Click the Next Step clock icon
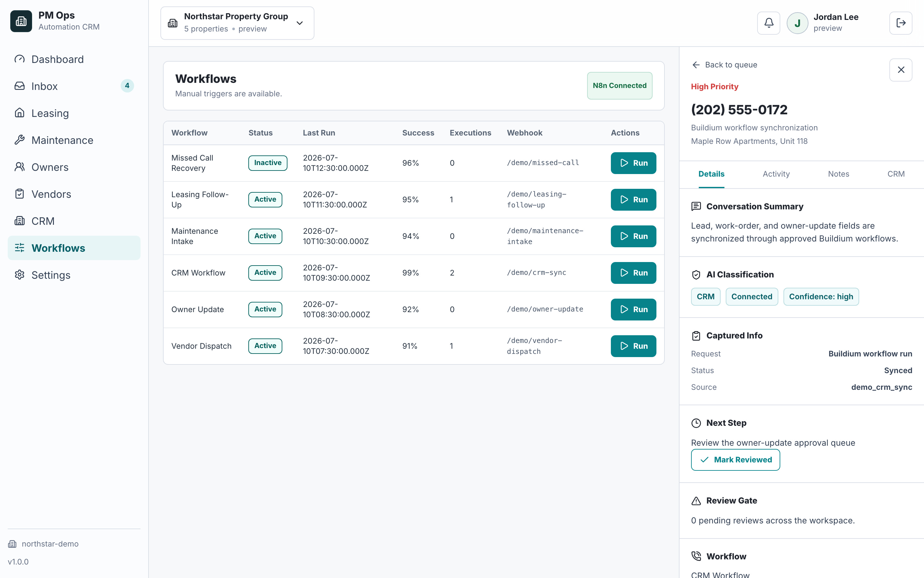This screenshot has height=578, width=924. click(x=696, y=423)
